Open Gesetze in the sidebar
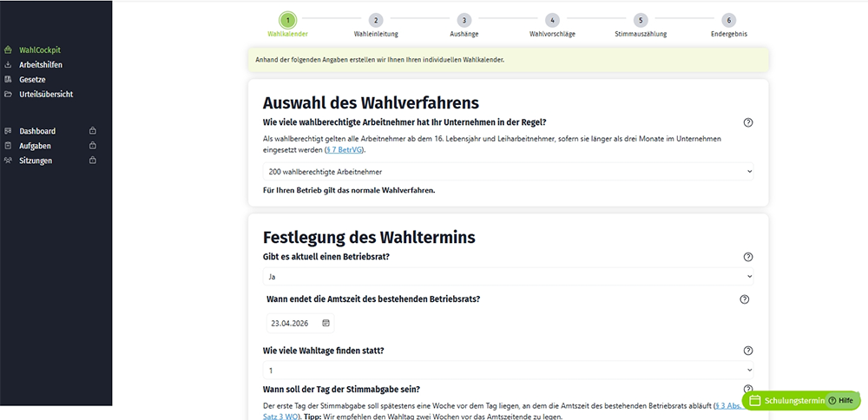The image size is (868, 420). [33, 80]
